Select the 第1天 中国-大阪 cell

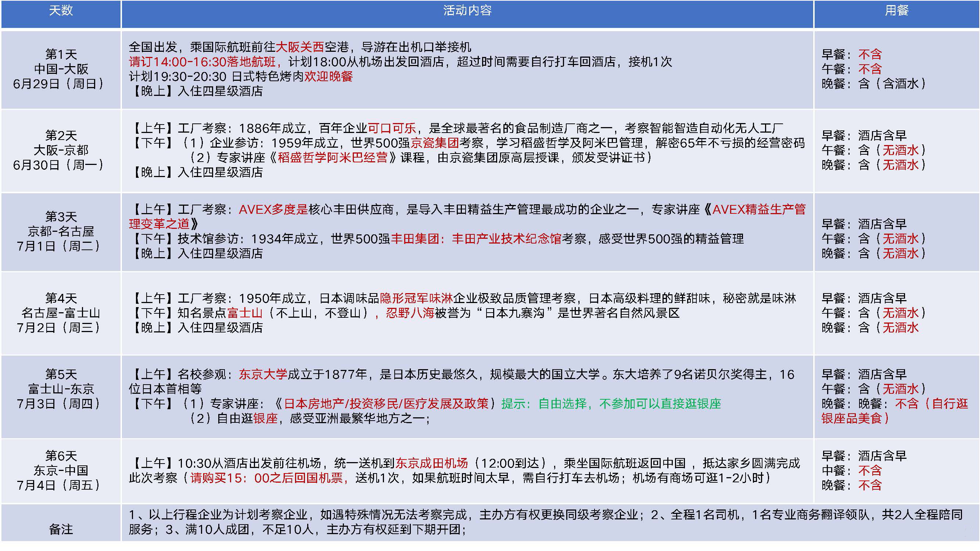click(61, 69)
